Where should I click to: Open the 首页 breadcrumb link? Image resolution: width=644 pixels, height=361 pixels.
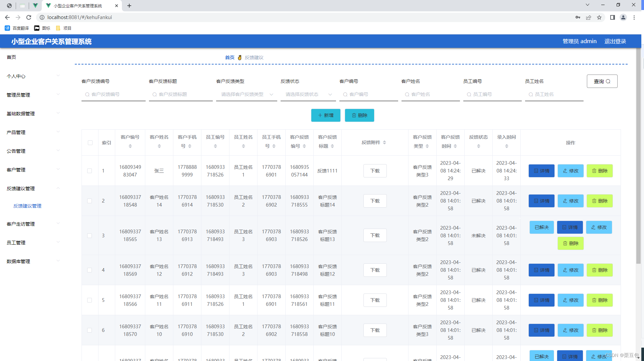[x=230, y=57]
